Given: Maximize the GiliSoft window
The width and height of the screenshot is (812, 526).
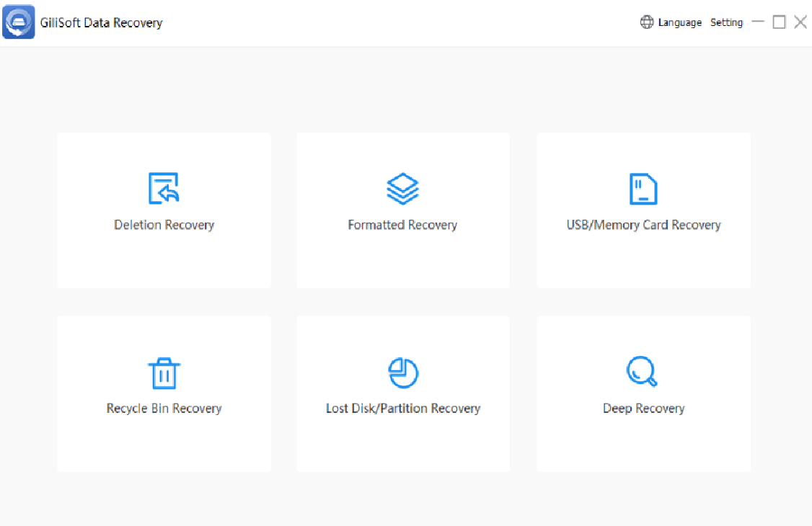Looking at the screenshot, I should click(x=779, y=22).
